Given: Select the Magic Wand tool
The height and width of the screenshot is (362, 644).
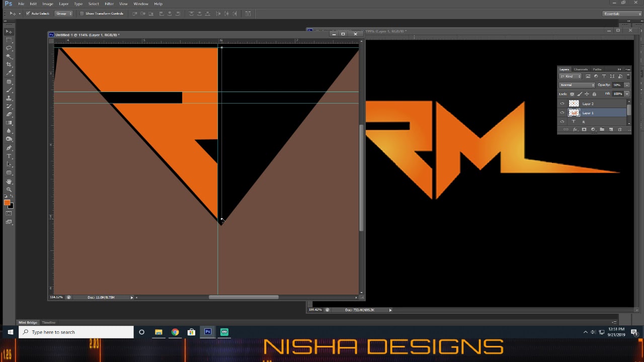Looking at the screenshot, I should [x=9, y=56].
